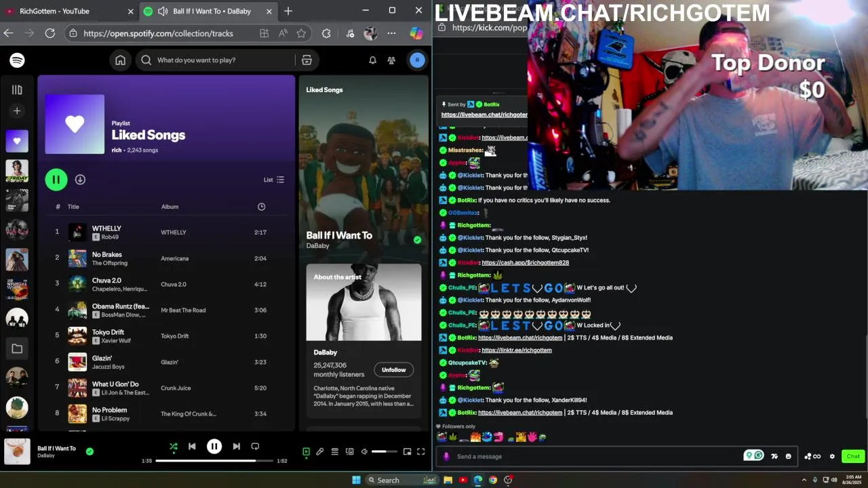Seek within the song progress bar
The image size is (868, 488).
(214, 461)
